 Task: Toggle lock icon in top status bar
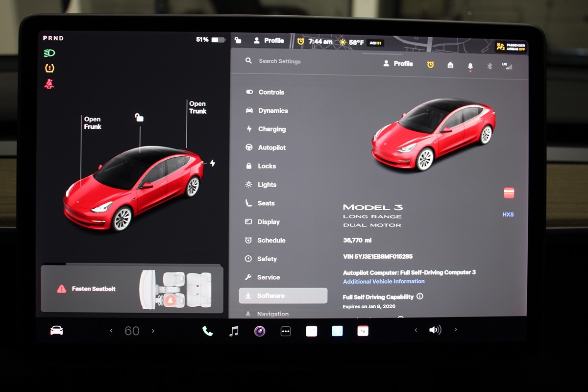(238, 41)
